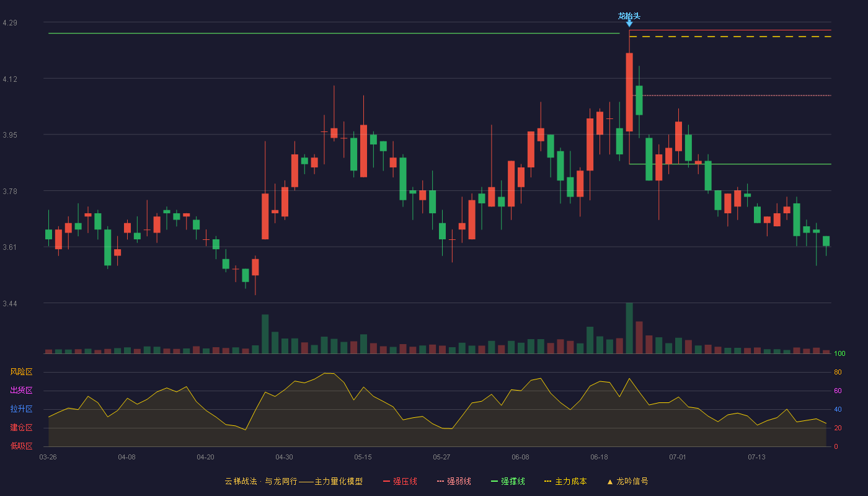The image size is (868, 496).
Task: Click the 06-08 date label
Action: click(x=520, y=457)
